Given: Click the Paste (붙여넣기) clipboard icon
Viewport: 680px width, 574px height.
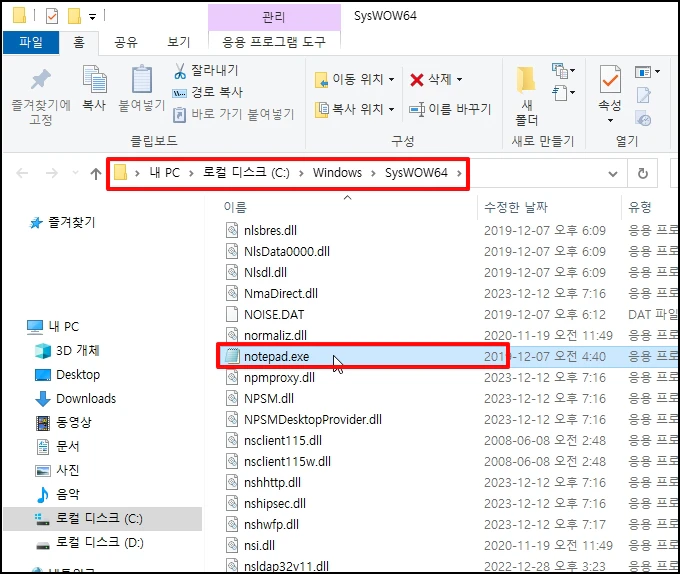Looking at the screenshot, I should coord(142,79).
